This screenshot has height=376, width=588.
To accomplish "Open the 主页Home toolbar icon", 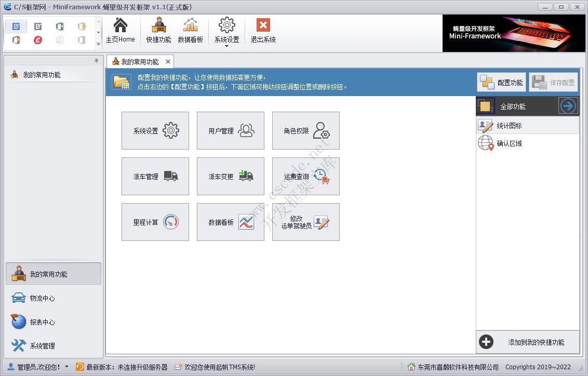I will click(121, 31).
